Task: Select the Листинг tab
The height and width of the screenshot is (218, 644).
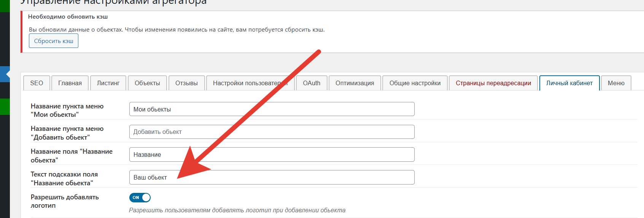Action: pyautogui.click(x=108, y=83)
